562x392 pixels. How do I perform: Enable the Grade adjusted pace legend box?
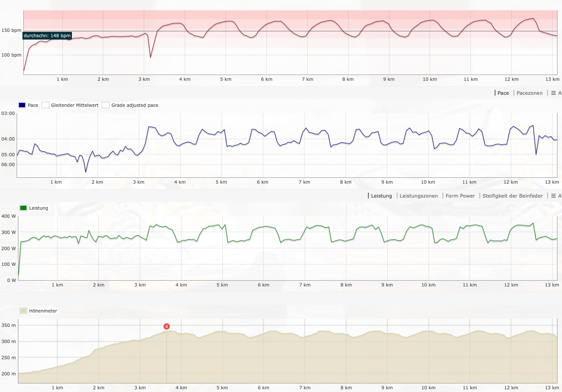pos(106,105)
